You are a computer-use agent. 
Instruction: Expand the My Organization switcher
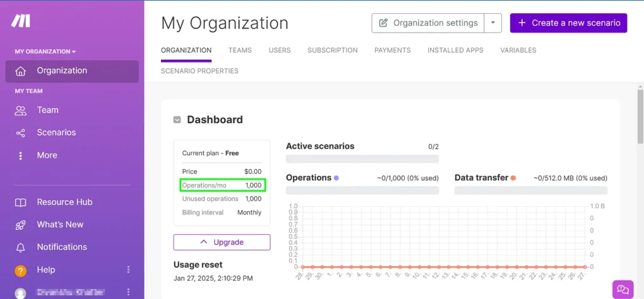[x=45, y=52]
